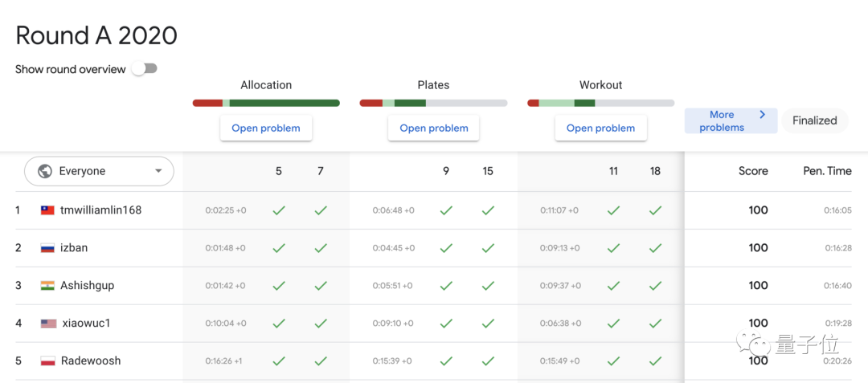868x383 pixels.
Task: Open the Allocation problem
Action: coord(266,128)
